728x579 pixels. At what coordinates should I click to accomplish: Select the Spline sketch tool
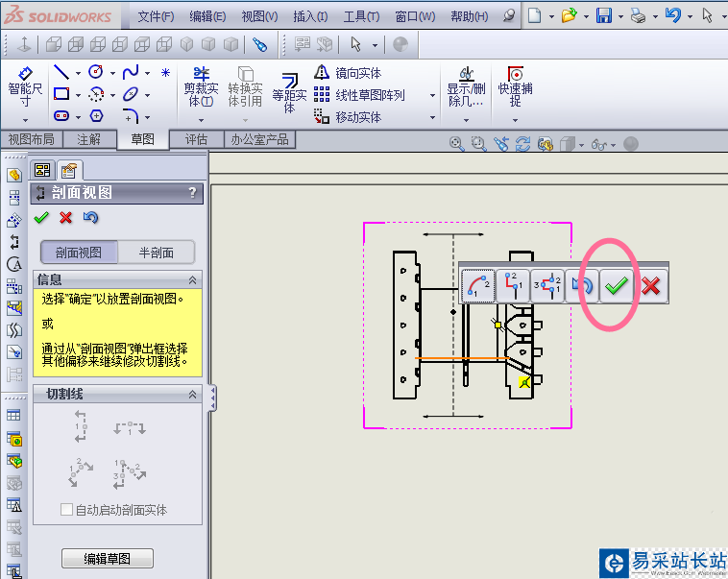click(x=131, y=72)
